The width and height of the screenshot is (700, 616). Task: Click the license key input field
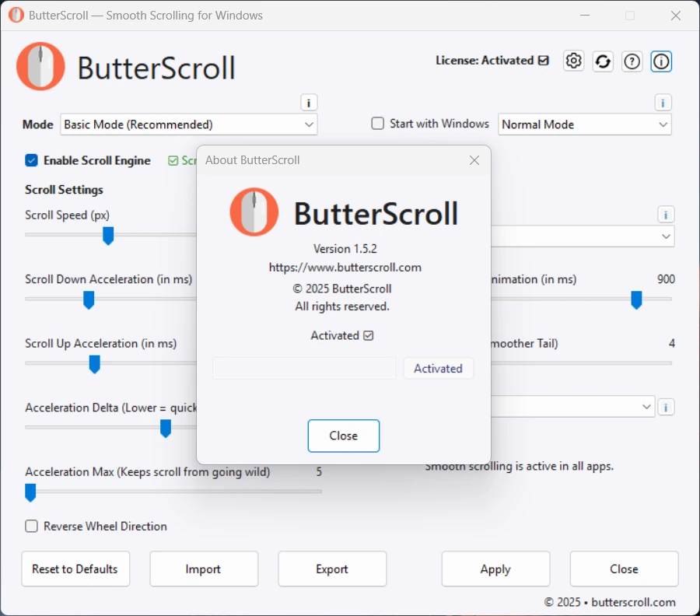(x=304, y=368)
